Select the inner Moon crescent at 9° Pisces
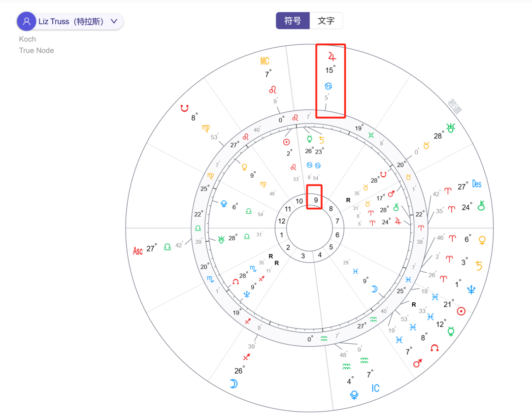This screenshot has width=532, height=420. 374,289
